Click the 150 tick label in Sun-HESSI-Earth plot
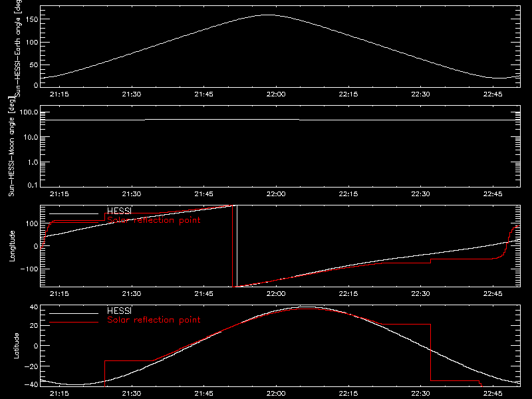Image resolution: width=532 pixels, height=399 pixels. point(32,20)
